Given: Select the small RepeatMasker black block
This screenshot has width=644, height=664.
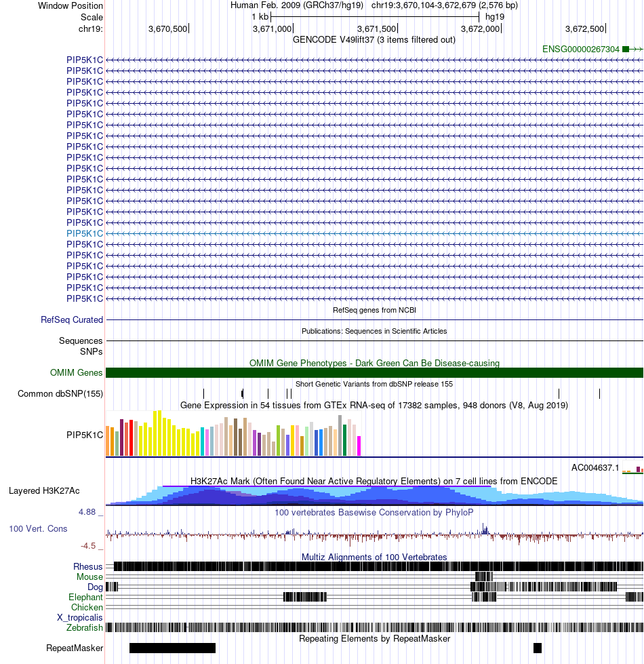Looking at the screenshot, I should pyautogui.click(x=538, y=648).
